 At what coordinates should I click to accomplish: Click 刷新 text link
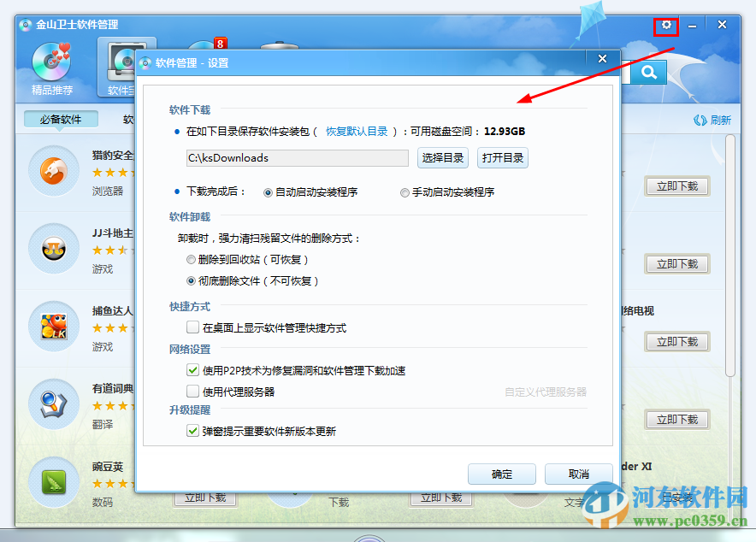(x=721, y=120)
